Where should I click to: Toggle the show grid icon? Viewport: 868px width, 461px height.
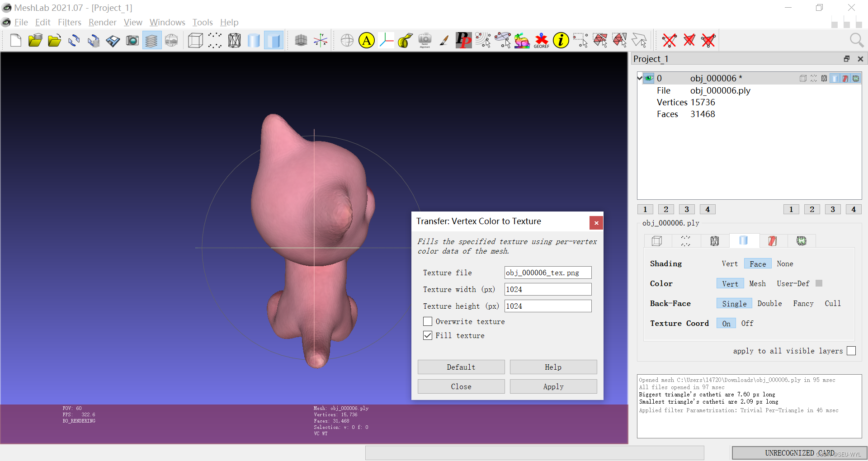pos(301,41)
